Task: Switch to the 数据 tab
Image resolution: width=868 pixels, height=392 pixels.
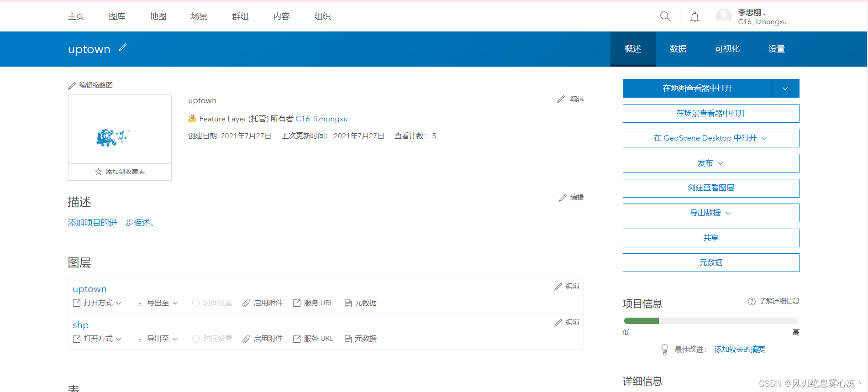Action: 678,49
